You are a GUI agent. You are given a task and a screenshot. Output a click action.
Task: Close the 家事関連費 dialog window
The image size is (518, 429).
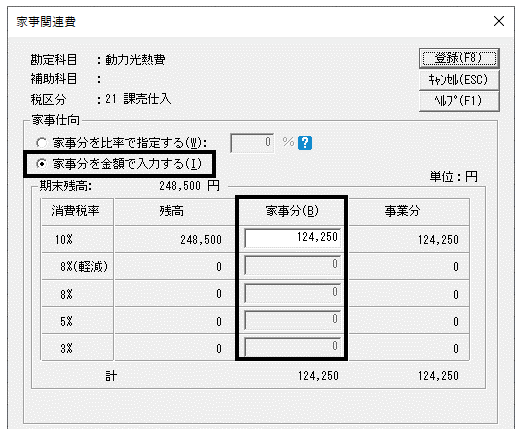pos(499,22)
